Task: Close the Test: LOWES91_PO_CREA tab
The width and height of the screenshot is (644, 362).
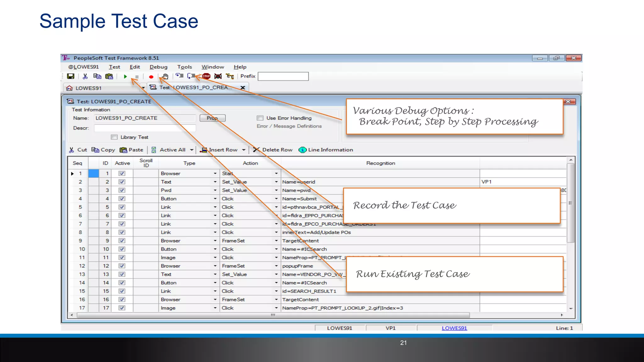Action: [243, 88]
